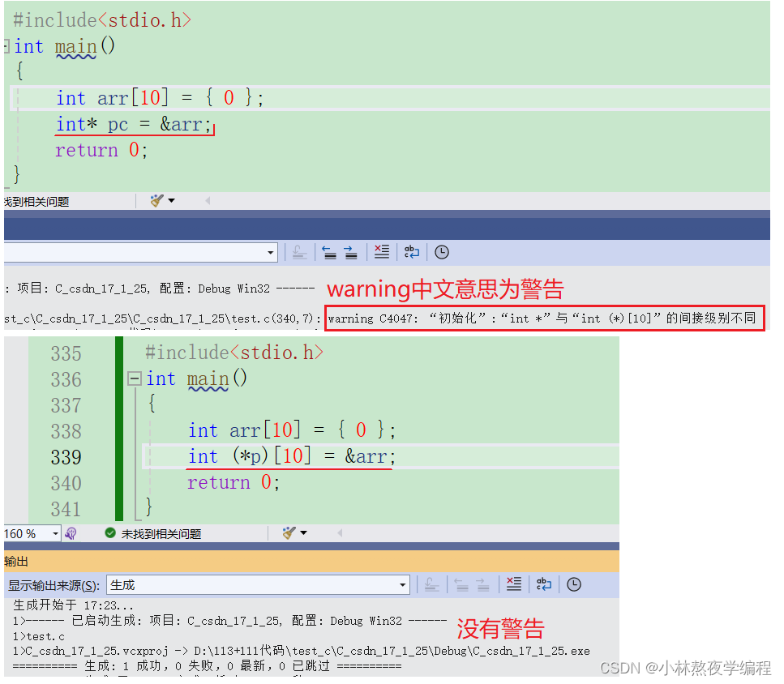Viewport: 784px width, 684px height.
Task: Select word wrap icon in output window toolbar
Action: coord(544,584)
